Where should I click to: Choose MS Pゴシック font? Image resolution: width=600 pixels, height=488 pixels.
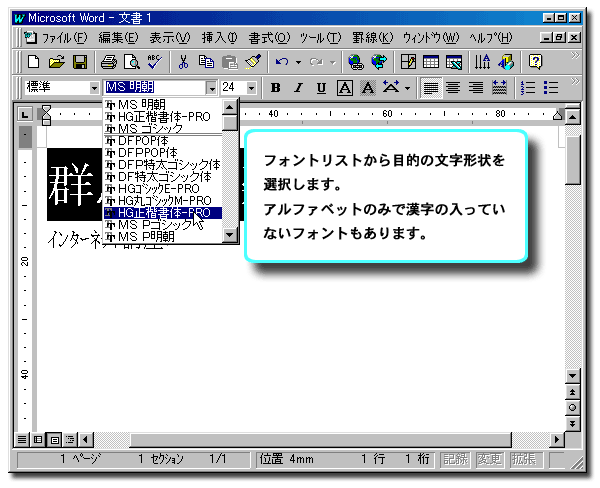point(163,225)
